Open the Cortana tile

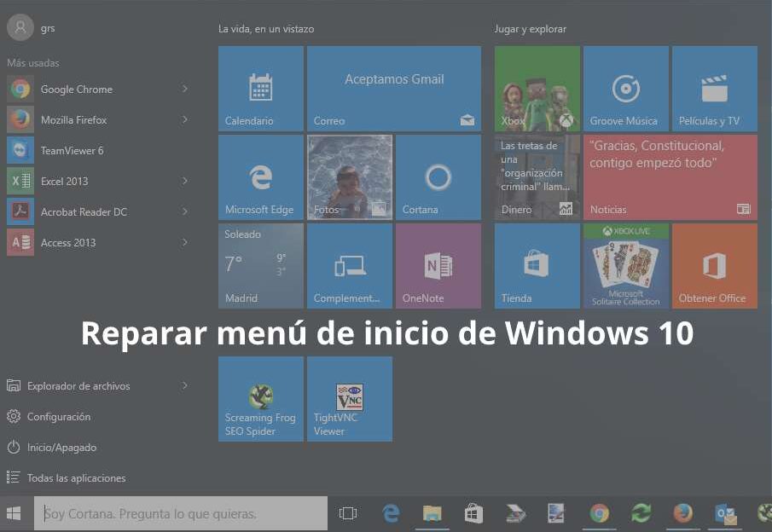438,177
